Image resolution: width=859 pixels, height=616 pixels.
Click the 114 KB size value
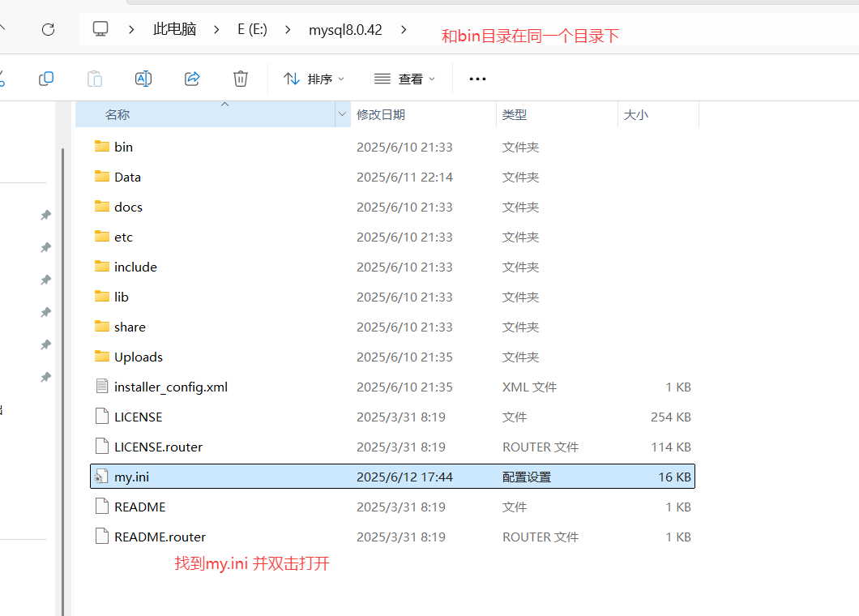tap(670, 447)
